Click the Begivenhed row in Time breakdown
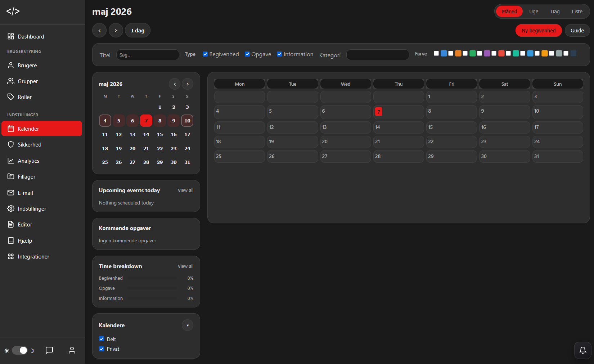594x364 pixels. 146,278
